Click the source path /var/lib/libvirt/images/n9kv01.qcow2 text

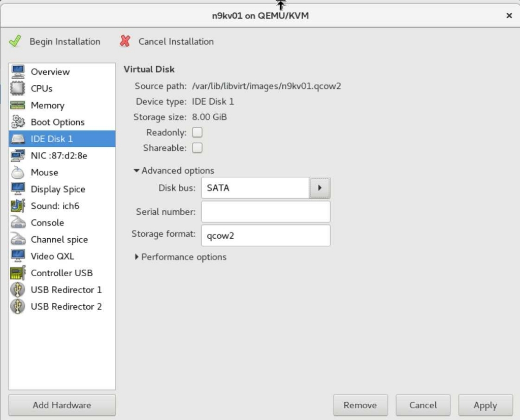266,86
